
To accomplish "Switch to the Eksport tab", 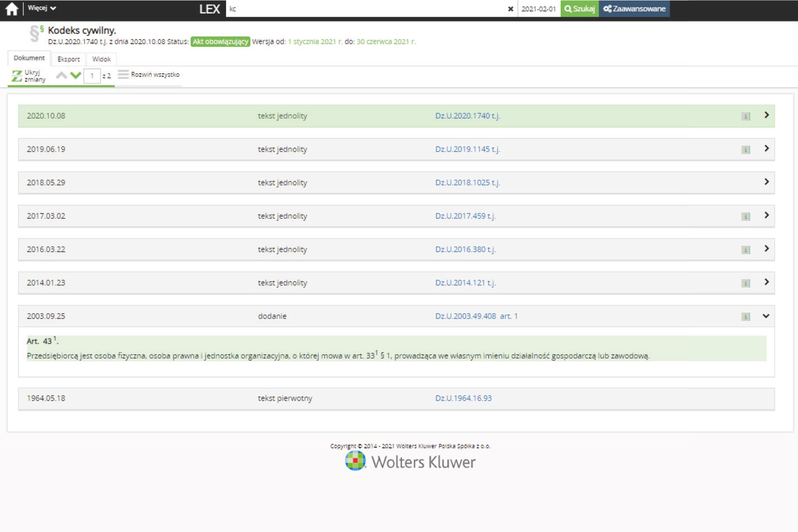I will [69, 59].
